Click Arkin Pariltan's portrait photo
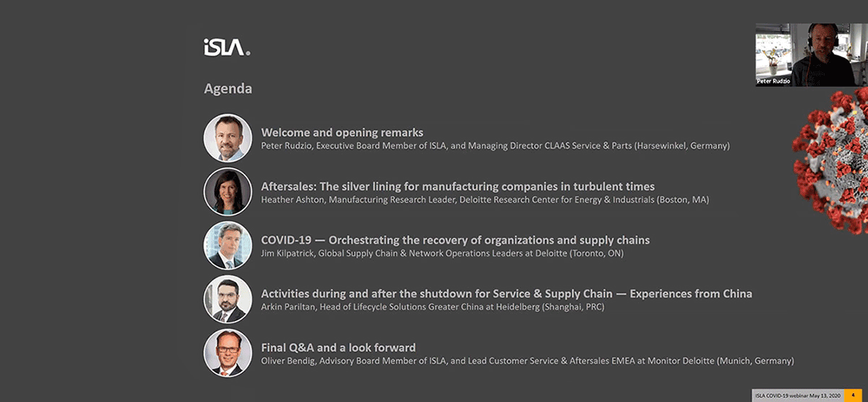Screen dimensions: 868x402 pos(227,299)
